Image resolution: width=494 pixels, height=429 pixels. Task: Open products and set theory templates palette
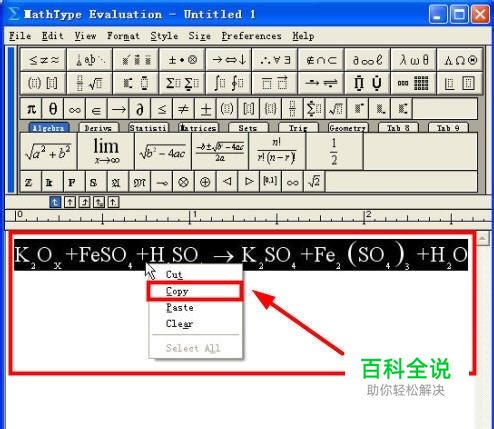pyautogui.click(x=367, y=83)
